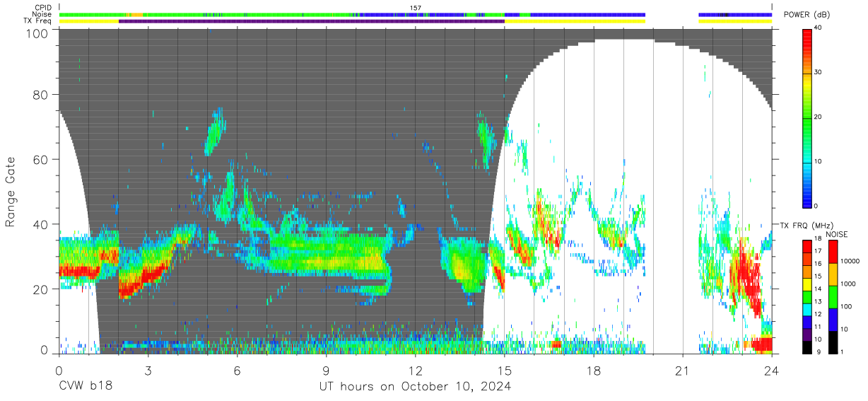Click the 100 tick on Range Gate axis

coord(37,33)
